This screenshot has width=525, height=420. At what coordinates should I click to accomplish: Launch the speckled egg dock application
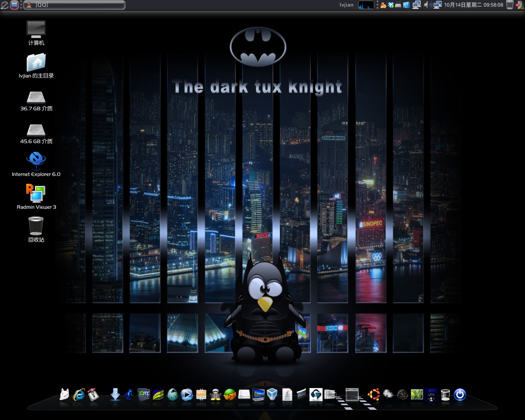pyautogui.click(x=173, y=395)
